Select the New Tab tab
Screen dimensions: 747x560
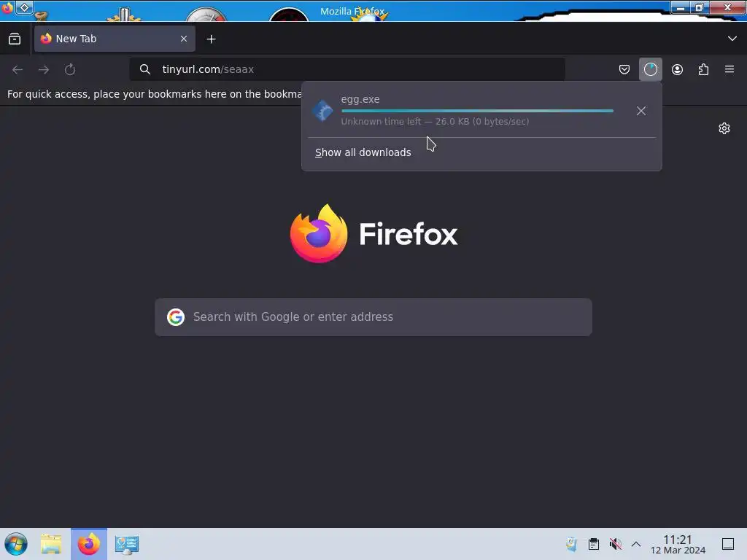coord(115,39)
